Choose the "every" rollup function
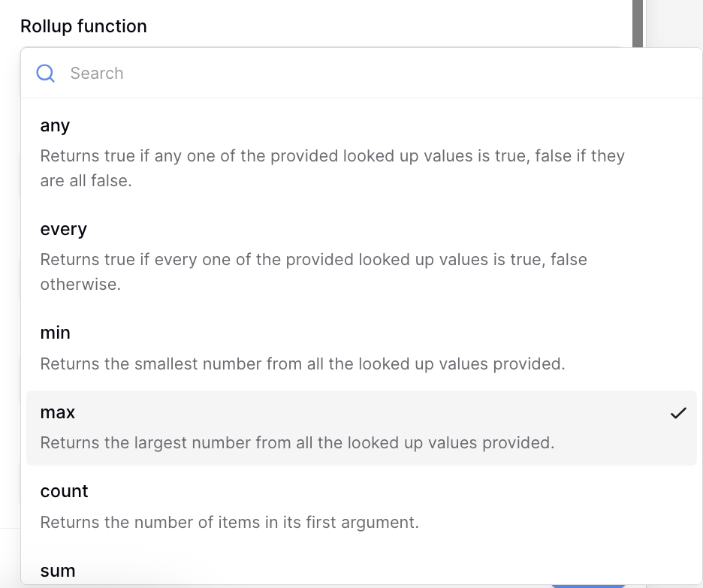The height and width of the screenshot is (588, 703). point(64,230)
